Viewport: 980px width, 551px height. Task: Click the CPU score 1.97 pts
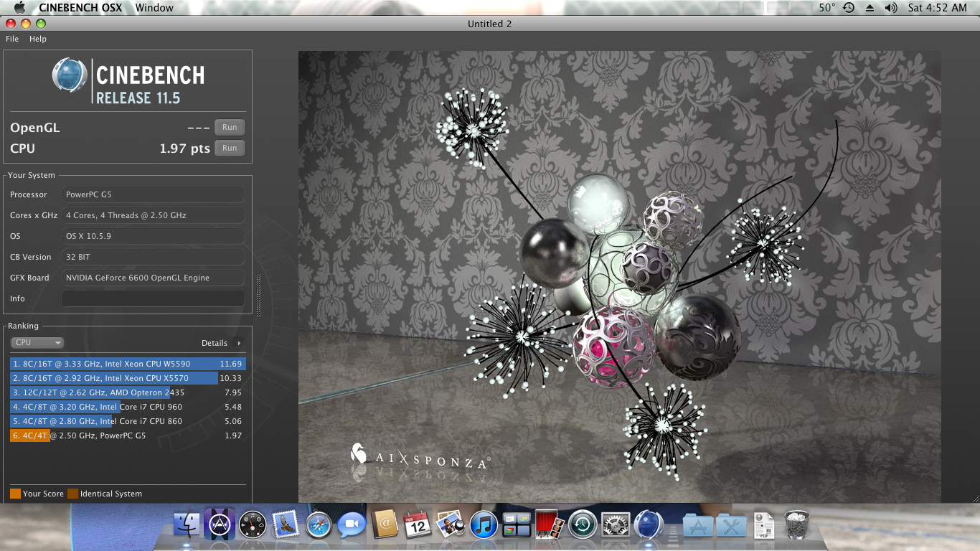(x=184, y=149)
